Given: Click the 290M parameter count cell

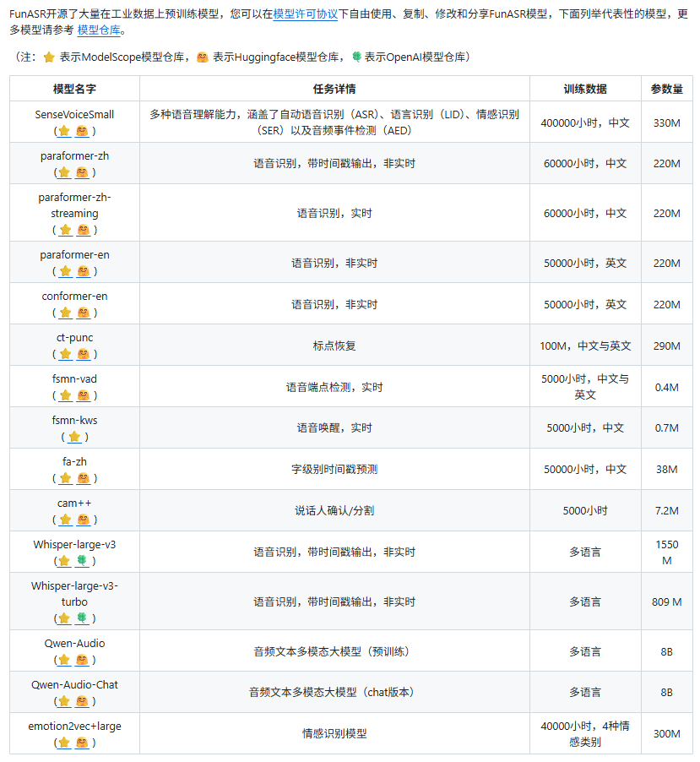Looking at the screenshot, I should (666, 346).
